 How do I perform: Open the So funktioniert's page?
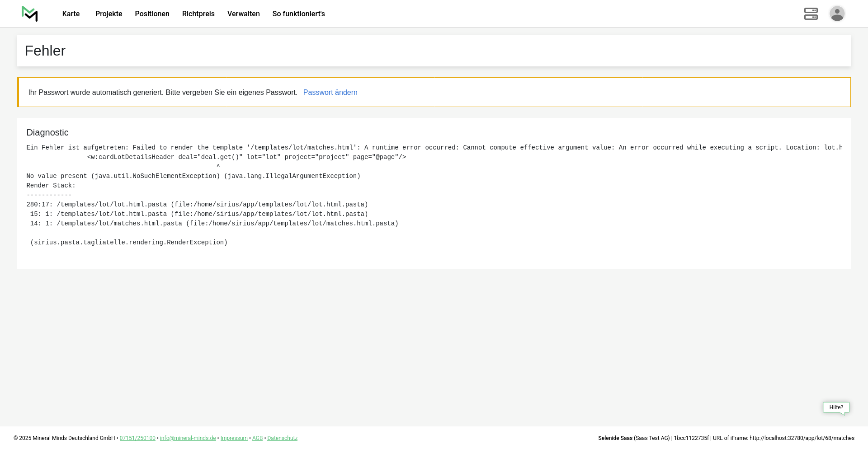point(298,14)
